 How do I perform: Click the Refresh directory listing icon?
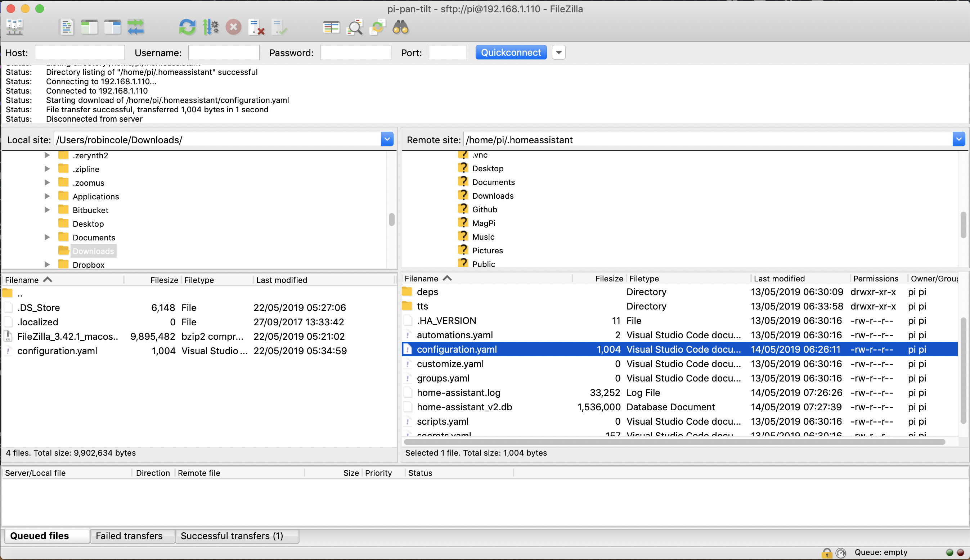[187, 27]
